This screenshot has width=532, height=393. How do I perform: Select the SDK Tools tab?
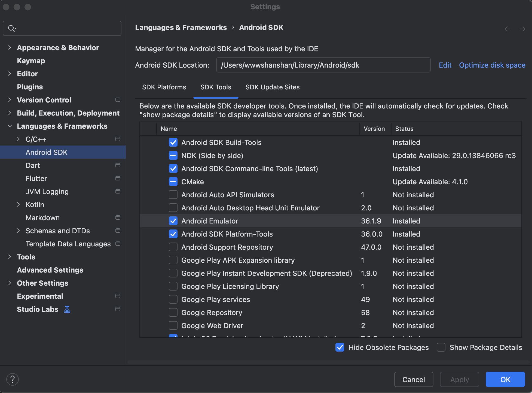[216, 87]
